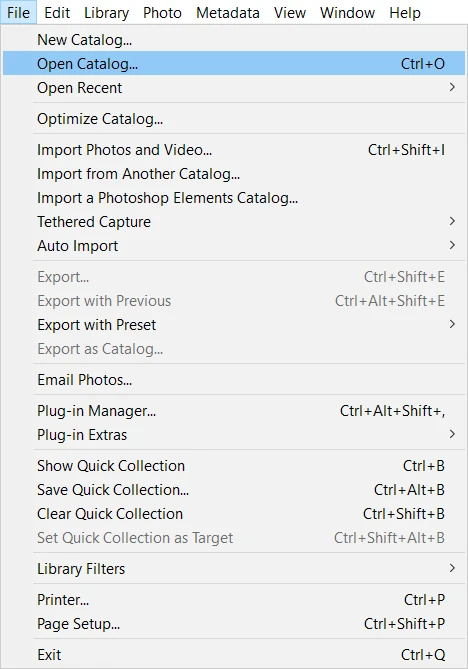Viewport: 468px width, 669px height.
Task: Expand Plug-in Extras submenu
Action: (234, 435)
